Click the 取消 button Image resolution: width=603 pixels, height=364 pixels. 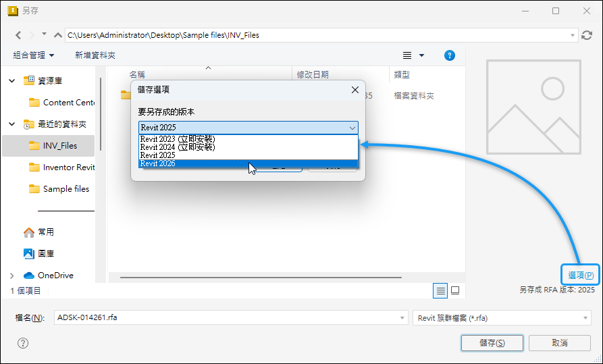coord(560,343)
